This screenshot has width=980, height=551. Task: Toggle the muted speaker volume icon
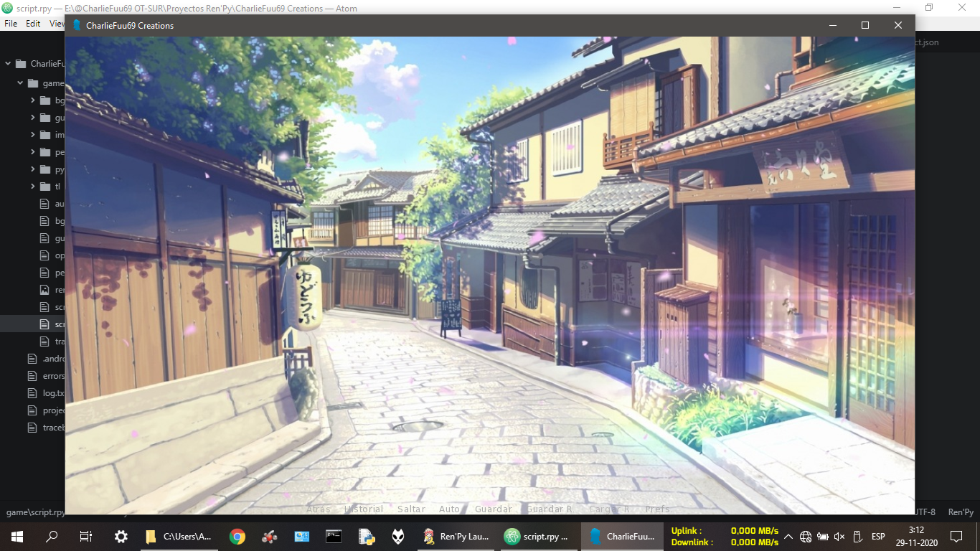839,537
